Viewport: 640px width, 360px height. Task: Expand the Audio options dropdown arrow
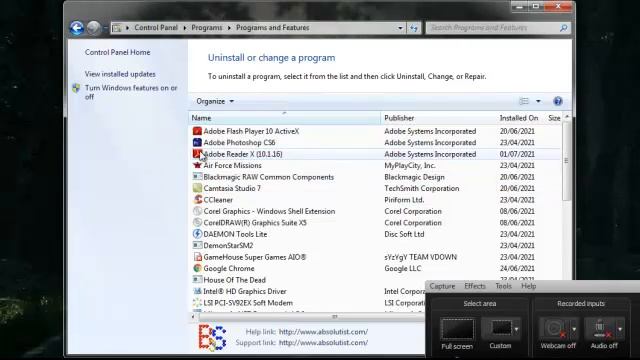pyautogui.click(x=620, y=329)
